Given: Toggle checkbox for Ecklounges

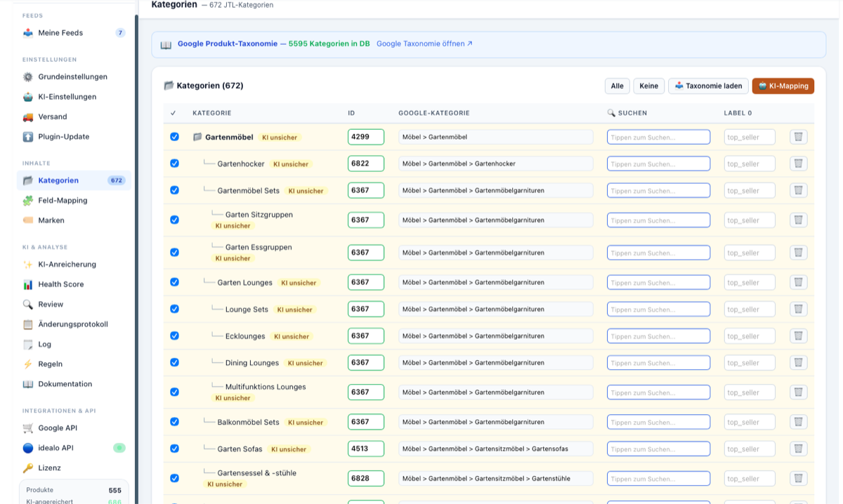Looking at the screenshot, I should 174,336.
